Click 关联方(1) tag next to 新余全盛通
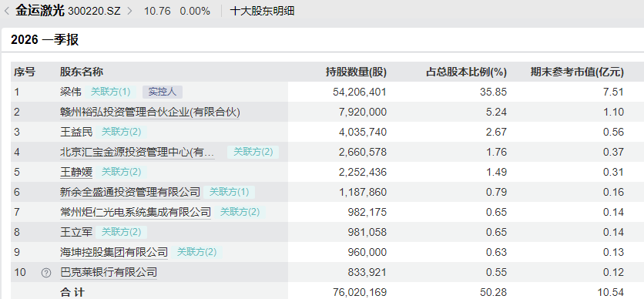Image resolution: width=644 pixels, height=299 pixels. tap(230, 192)
